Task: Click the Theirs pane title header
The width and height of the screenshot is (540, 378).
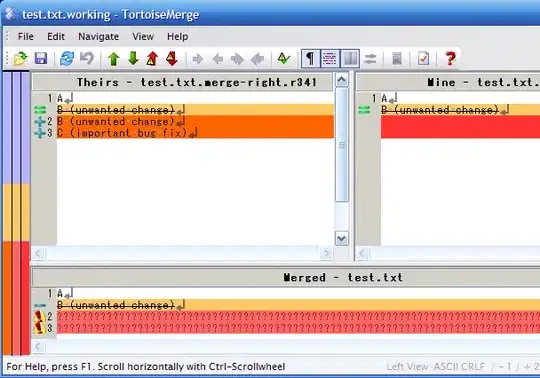Action: coord(183,82)
